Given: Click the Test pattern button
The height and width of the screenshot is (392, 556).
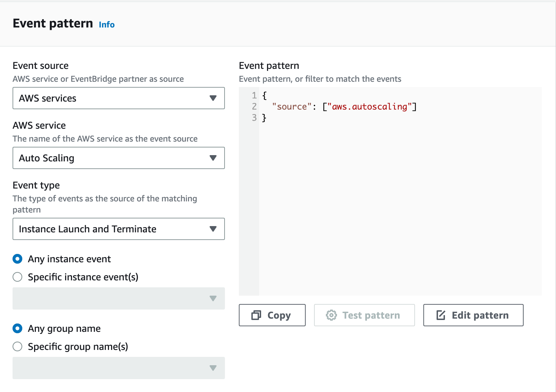Looking at the screenshot, I should (x=364, y=315).
